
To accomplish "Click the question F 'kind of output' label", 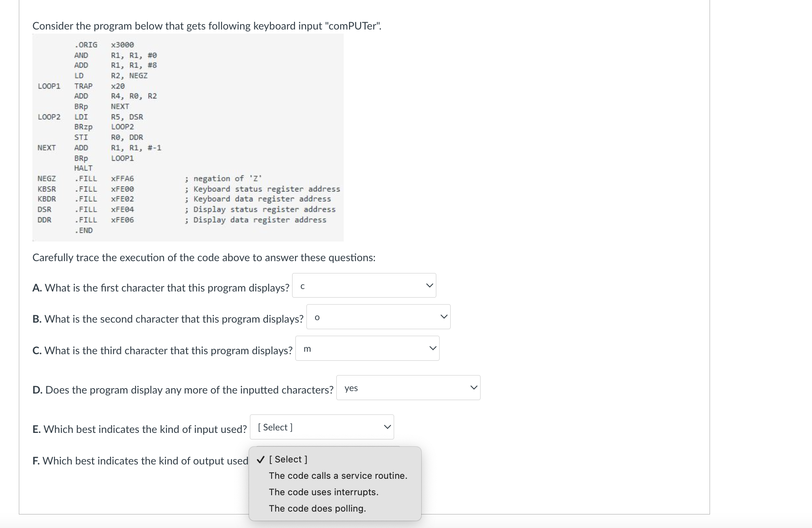I will tap(140, 461).
